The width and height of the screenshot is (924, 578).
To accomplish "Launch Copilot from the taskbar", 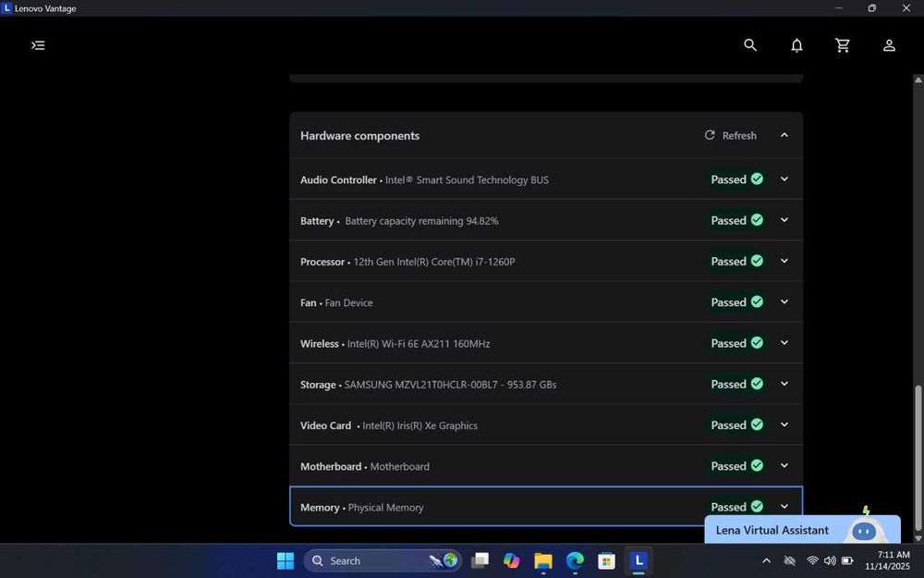I will 512,560.
